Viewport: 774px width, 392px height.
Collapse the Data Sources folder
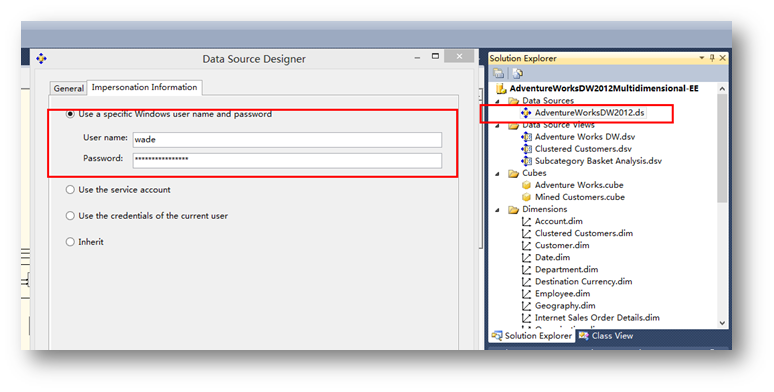click(x=498, y=101)
